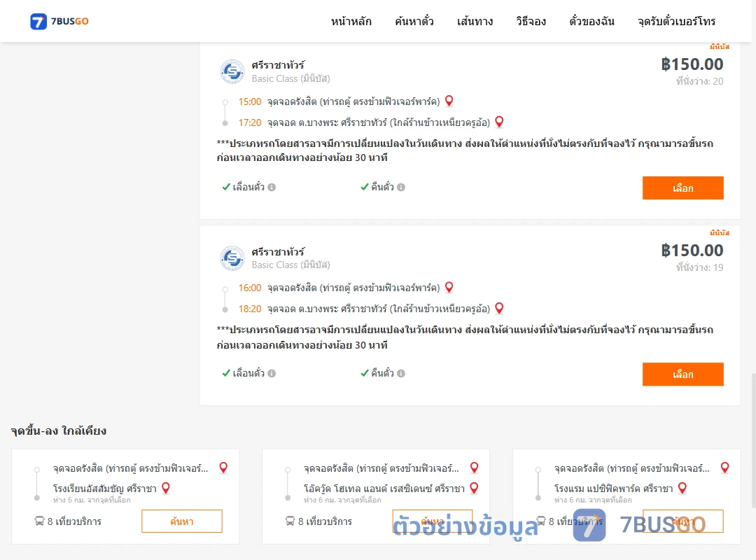Viewport: 756px width, 560px height.
Task: Click bus icon in แปซิฟิคพาร์ค card
Action: pyautogui.click(x=541, y=521)
